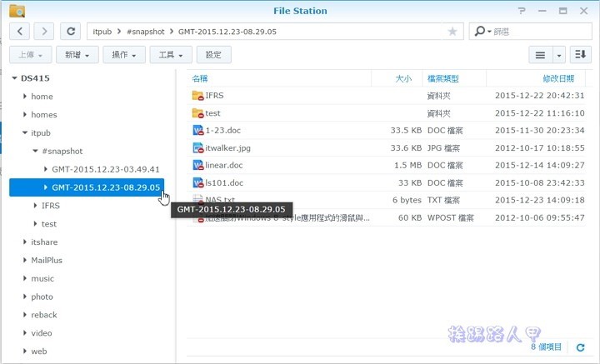The width and height of the screenshot is (600, 364).
Task: Click the bottom-right refresh icon
Action: [x=579, y=347]
